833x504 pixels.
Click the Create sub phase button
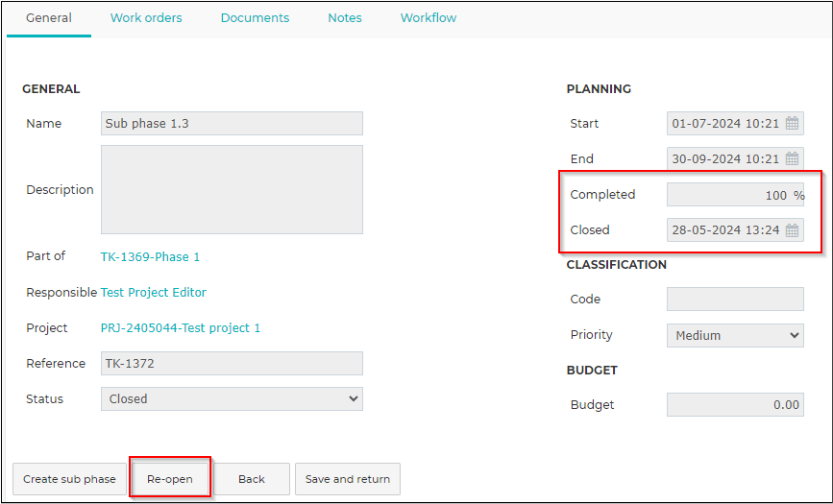coord(69,479)
